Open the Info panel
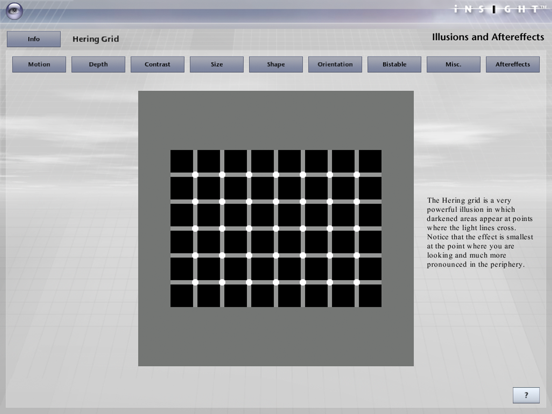The image size is (552, 414). point(34,39)
